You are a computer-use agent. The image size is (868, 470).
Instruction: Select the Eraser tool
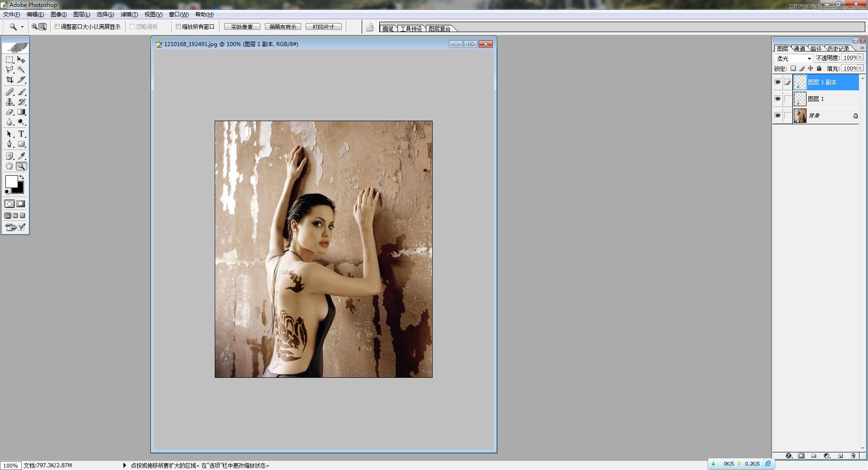pyautogui.click(x=9, y=112)
